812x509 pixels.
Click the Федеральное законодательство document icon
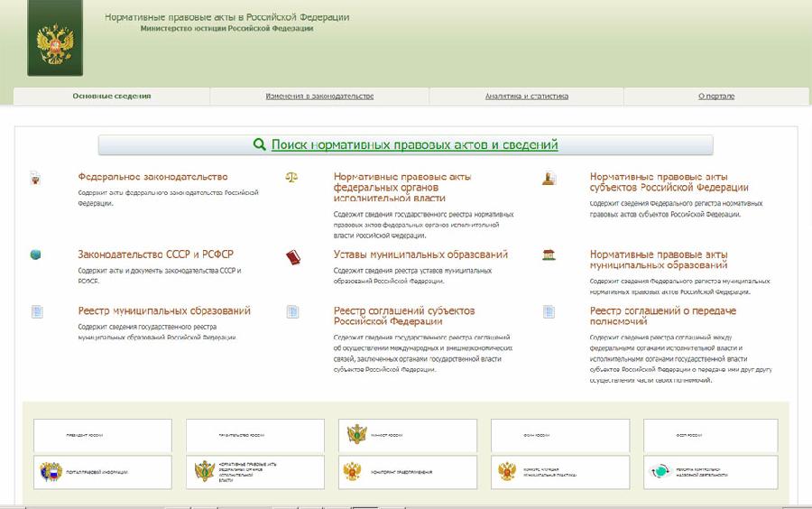35,178
